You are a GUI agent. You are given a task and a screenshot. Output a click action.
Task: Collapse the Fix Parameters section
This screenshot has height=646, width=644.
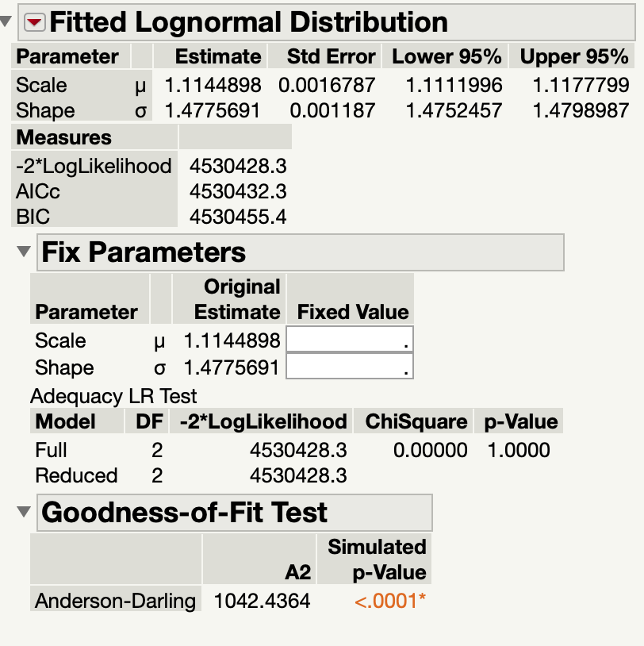tap(24, 252)
